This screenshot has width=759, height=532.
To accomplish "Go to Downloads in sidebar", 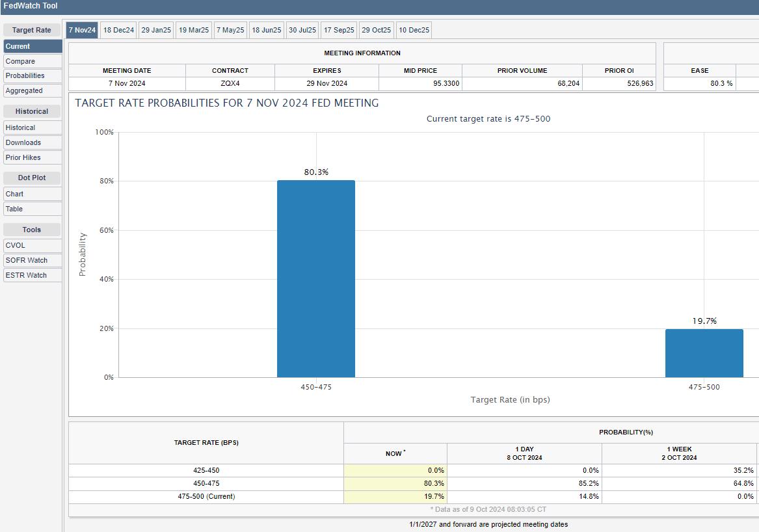I will [33, 142].
